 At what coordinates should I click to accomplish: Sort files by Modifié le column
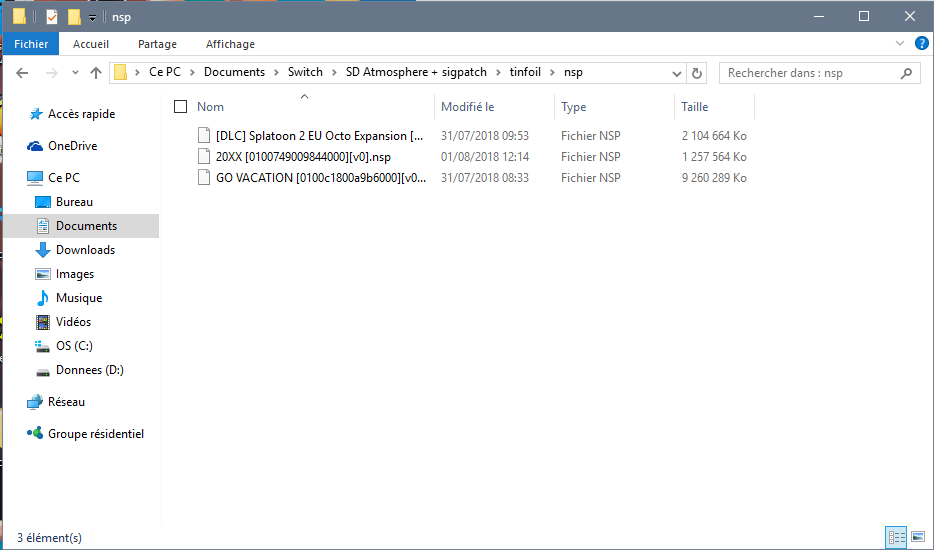[468, 107]
